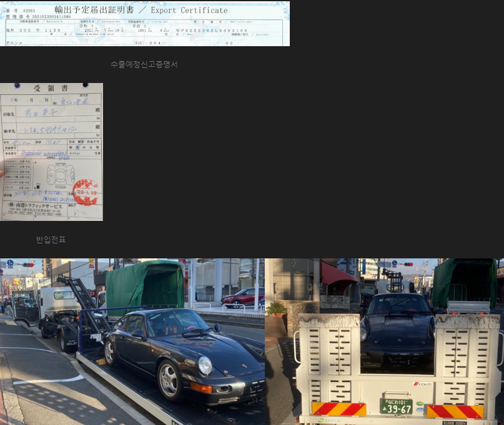The height and width of the screenshot is (425, 504).
Task: Open the Export Certificate document image
Action: click(145, 24)
